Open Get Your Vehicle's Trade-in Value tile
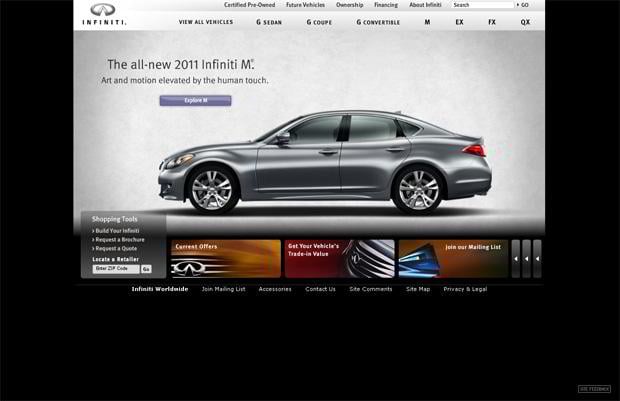 (x=339, y=259)
